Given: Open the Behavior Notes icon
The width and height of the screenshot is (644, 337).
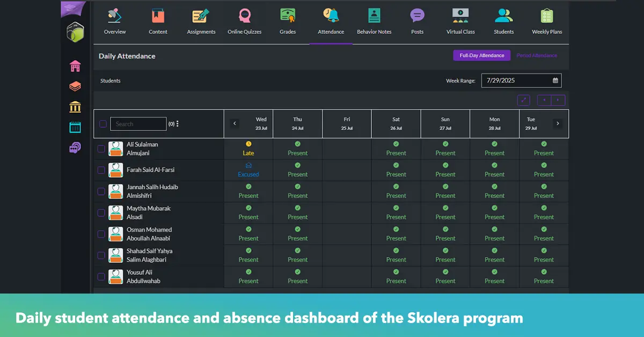Looking at the screenshot, I should 374,17.
